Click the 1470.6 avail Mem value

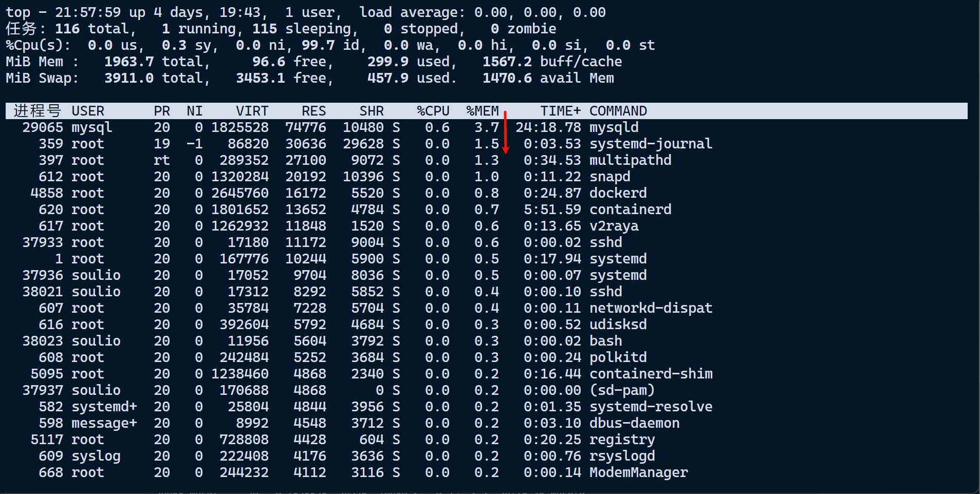[x=507, y=78]
